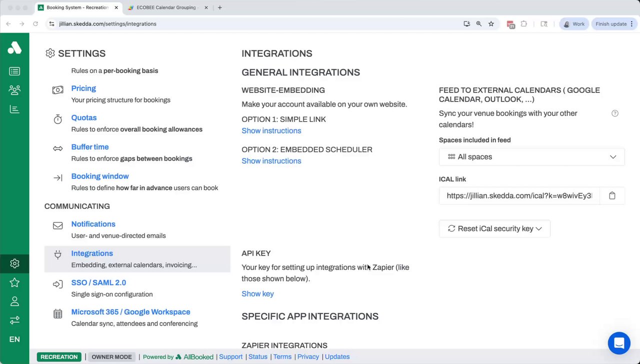Viewport: 640px width, 364px height.
Task: Click the star icon in the sidebar
Action: point(14,282)
